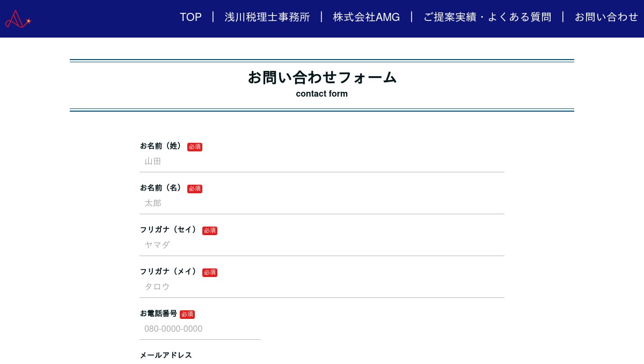Image resolution: width=644 pixels, height=364 pixels.
Task: Click the 必須 badge beside お電話番号
Action: click(187, 315)
